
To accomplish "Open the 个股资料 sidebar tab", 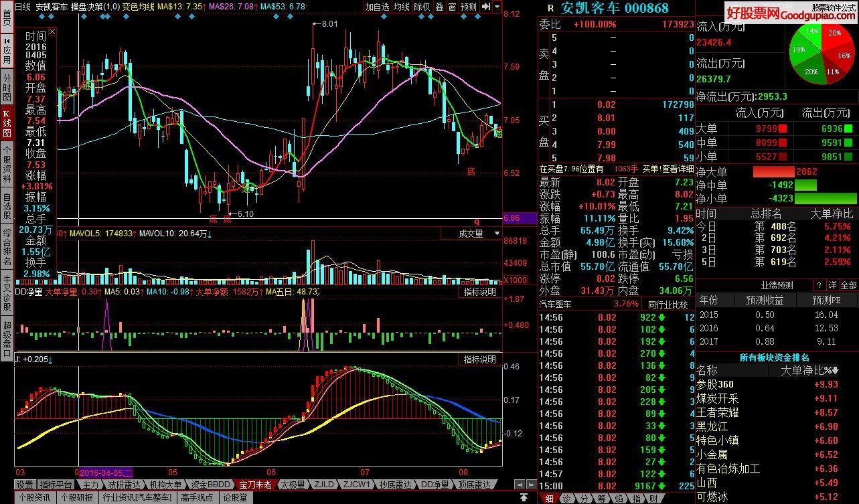I will [x=7, y=163].
